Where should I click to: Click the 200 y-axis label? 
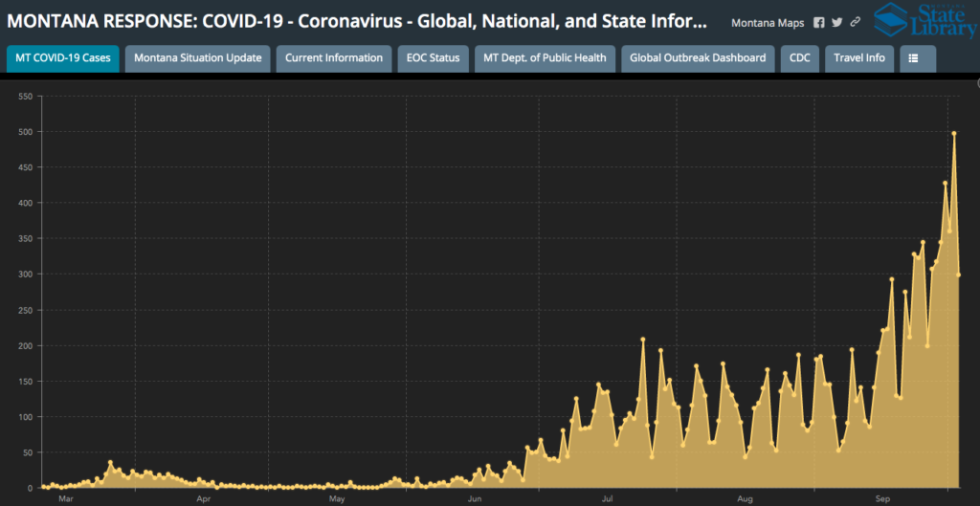coord(26,345)
